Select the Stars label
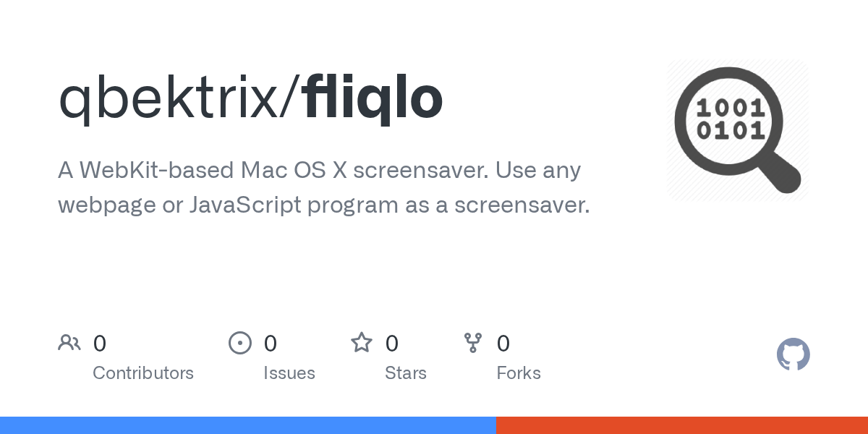Viewport: 868px width, 434px height. (406, 373)
